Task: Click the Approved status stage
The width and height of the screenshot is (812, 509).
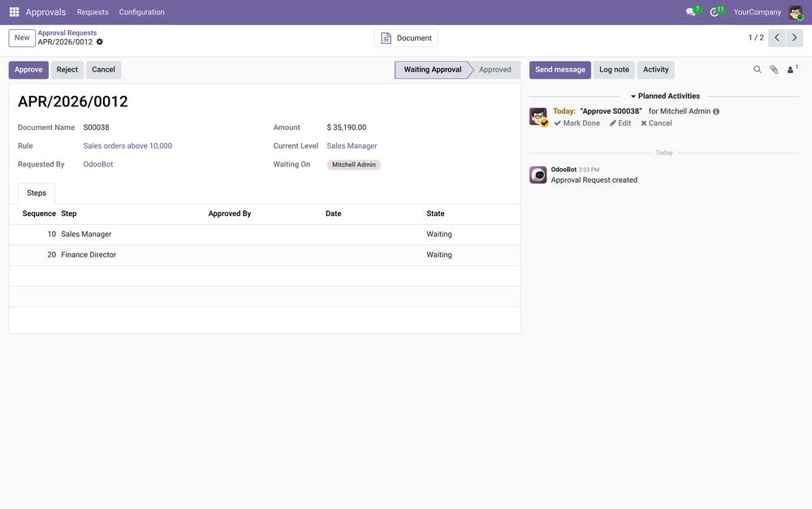Action: (495, 70)
